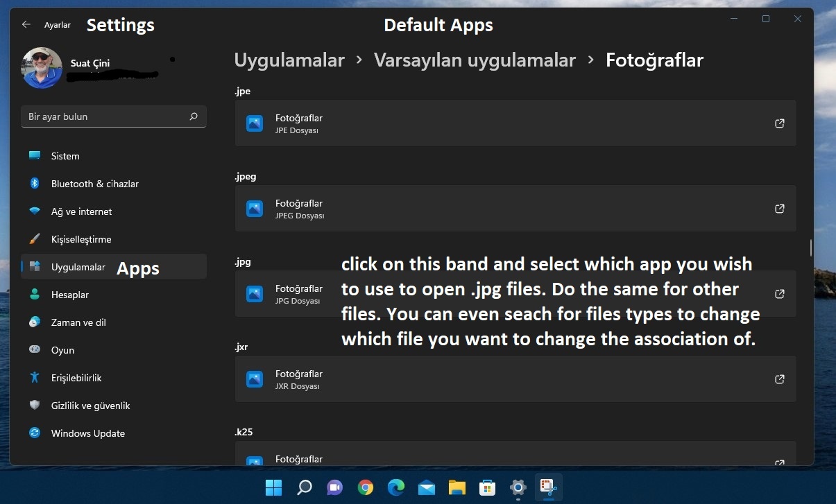The height and width of the screenshot is (504, 836).
Task: Click the external-link icon on JPG Dosyası row
Action: [779, 294]
